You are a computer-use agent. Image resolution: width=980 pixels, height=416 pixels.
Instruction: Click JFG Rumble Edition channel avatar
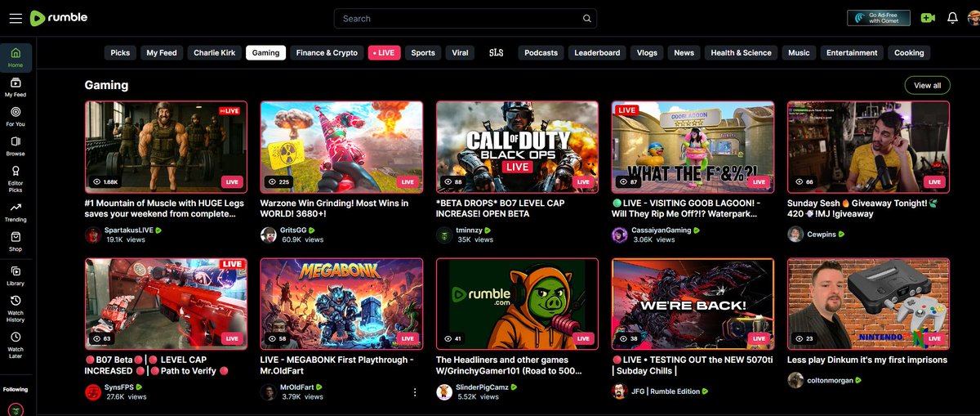620,391
